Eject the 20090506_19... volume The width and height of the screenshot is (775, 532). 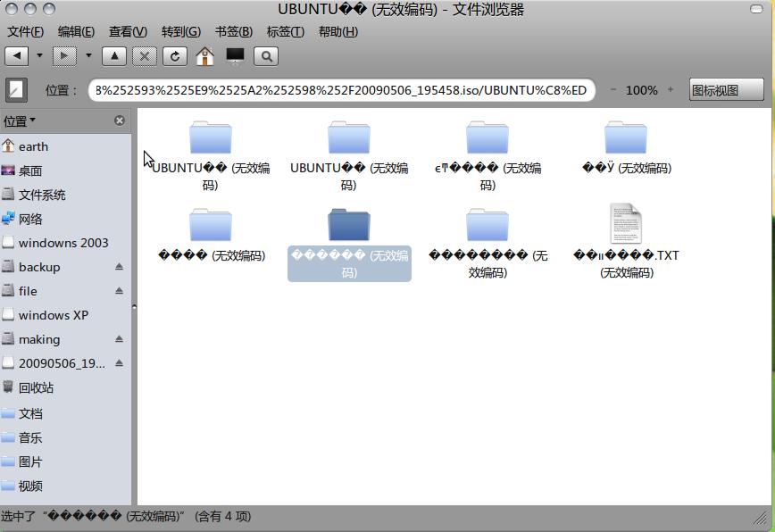tap(119, 363)
